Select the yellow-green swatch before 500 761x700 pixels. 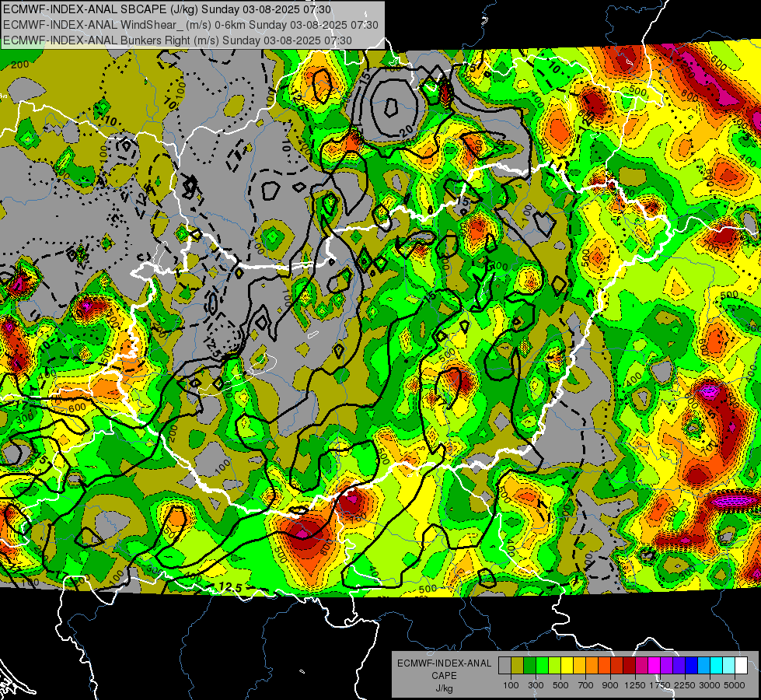554,666
